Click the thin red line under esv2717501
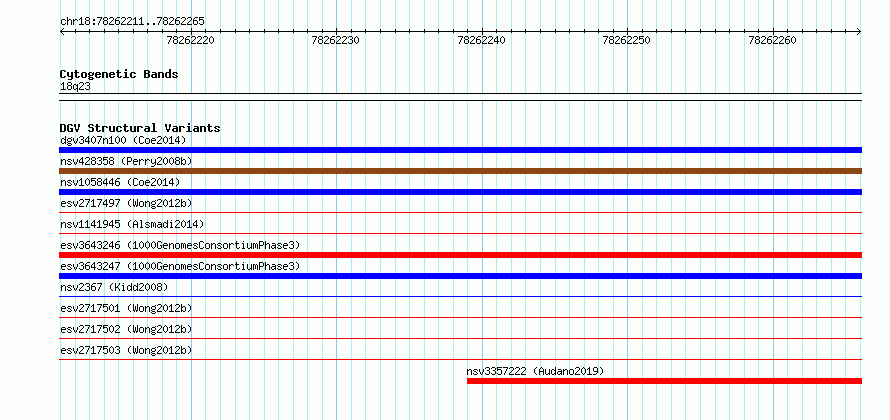 coord(460,317)
